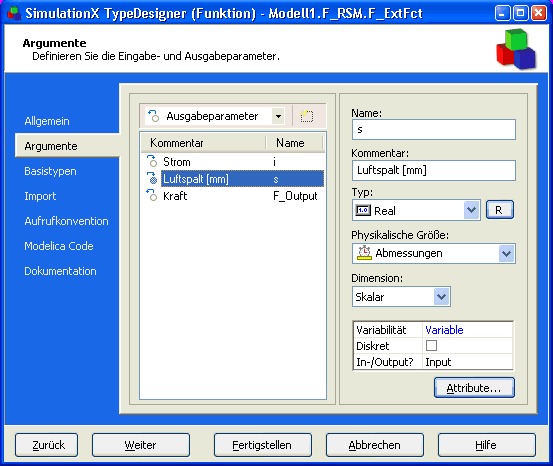The height and width of the screenshot is (466, 553).
Task: Switch to the Import page
Action: pos(40,196)
